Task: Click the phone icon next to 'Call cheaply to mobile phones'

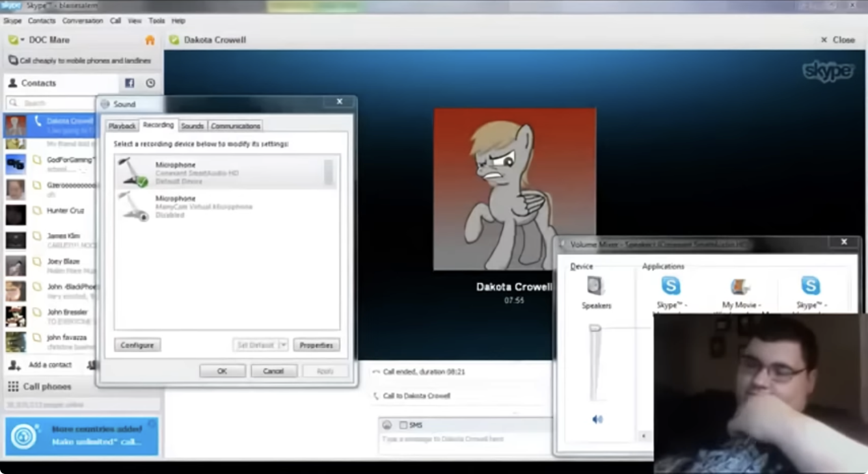Action: [x=13, y=60]
